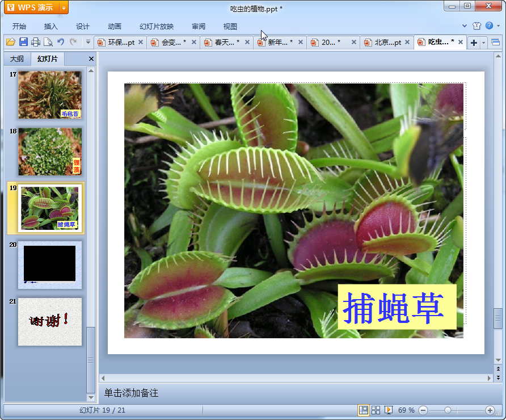The width and height of the screenshot is (506, 420).
Task: Click the new document tab plus icon
Action: [x=474, y=43]
